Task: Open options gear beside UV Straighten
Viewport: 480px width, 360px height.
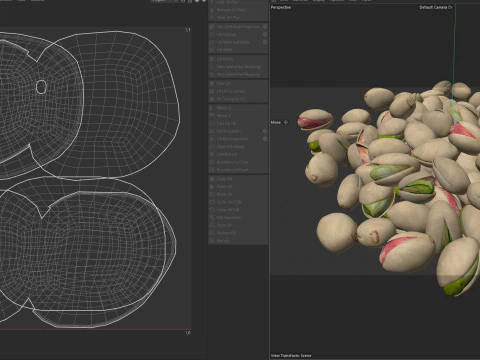Action: tap(265, 131)
